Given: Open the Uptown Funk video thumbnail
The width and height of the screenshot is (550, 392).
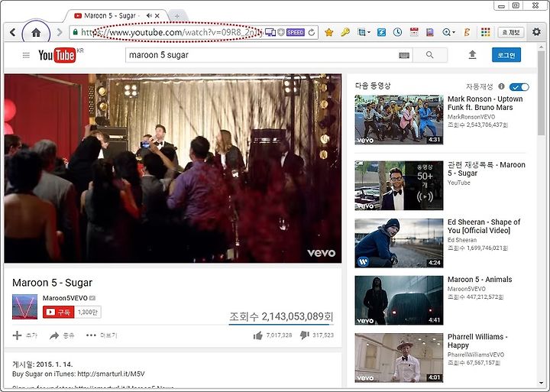Looking at the screenshot, I should coord(399,119).
